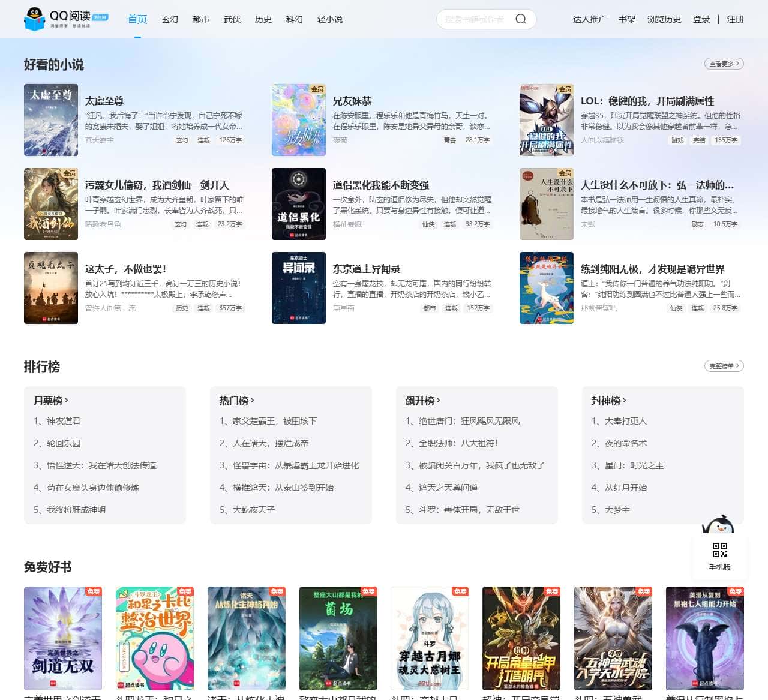
Task: Click the 仙侠 tag under 道侣黑化我能不断变强
Action: tap(428, 224)
